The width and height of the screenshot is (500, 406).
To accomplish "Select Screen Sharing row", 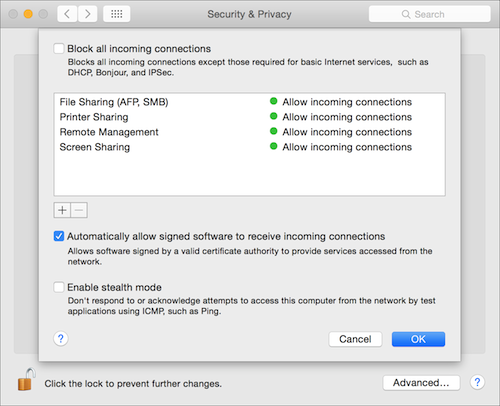I will 249,147.
